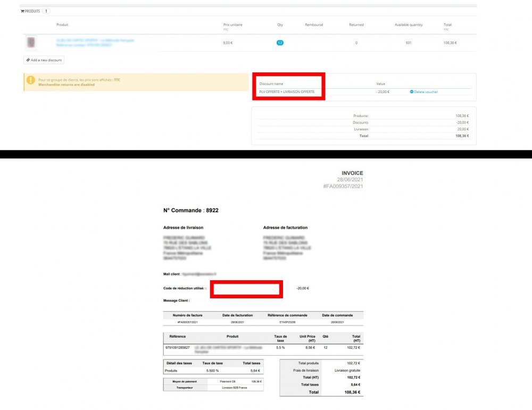The image size is (532, 410).
Task: Click product row total 108,36 €
Action: [x=450, y=43]
